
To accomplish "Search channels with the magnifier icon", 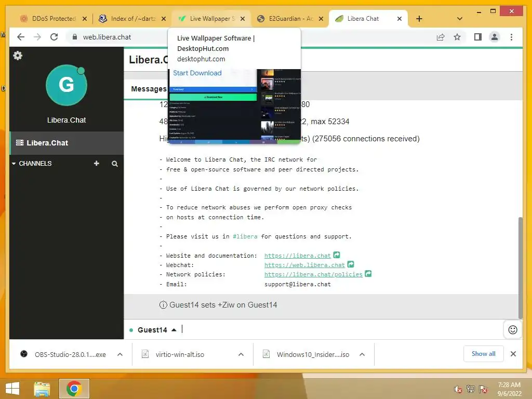I will (x=115, y=164).
